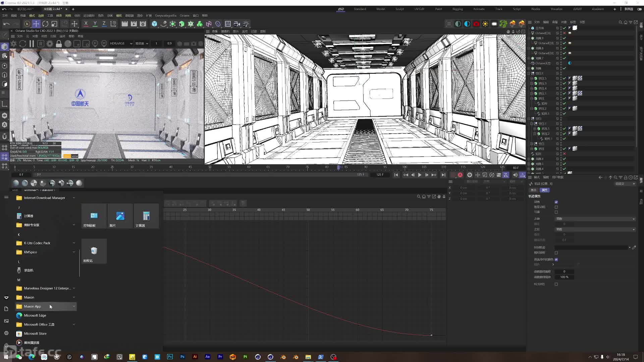644x362 pixels.
Task: Open the Octane kernel type dropdown
Action: pos(142,44)
